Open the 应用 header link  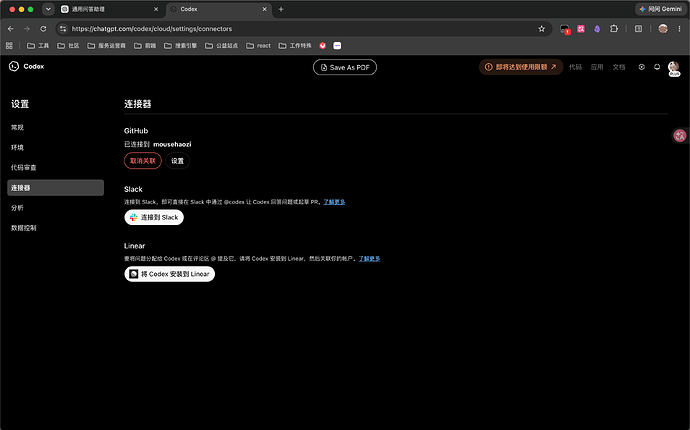(x=597, y=67)
